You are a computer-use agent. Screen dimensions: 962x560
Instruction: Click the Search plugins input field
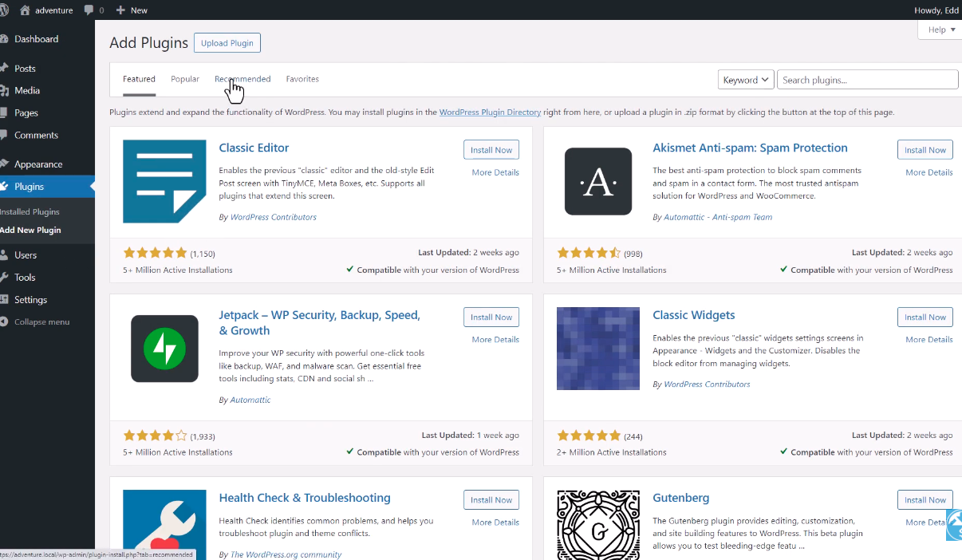[867, 80]
